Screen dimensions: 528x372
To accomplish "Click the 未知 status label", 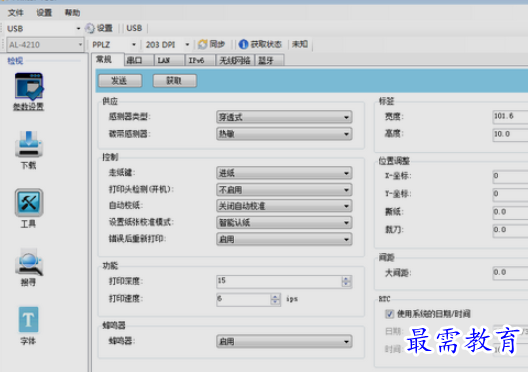I will [x=299, y=44].
